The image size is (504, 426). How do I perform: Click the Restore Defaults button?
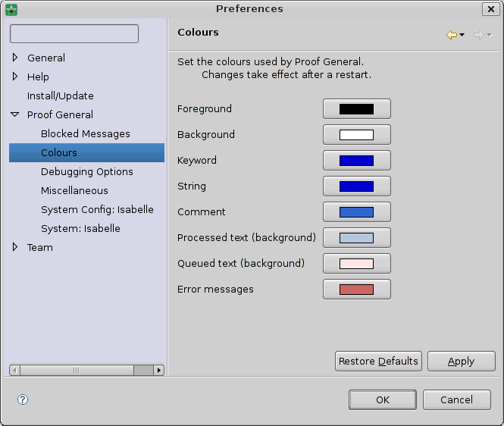(x=378, y=362)
